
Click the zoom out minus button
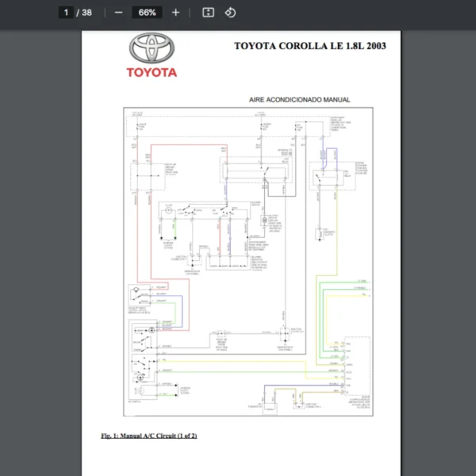118,13
